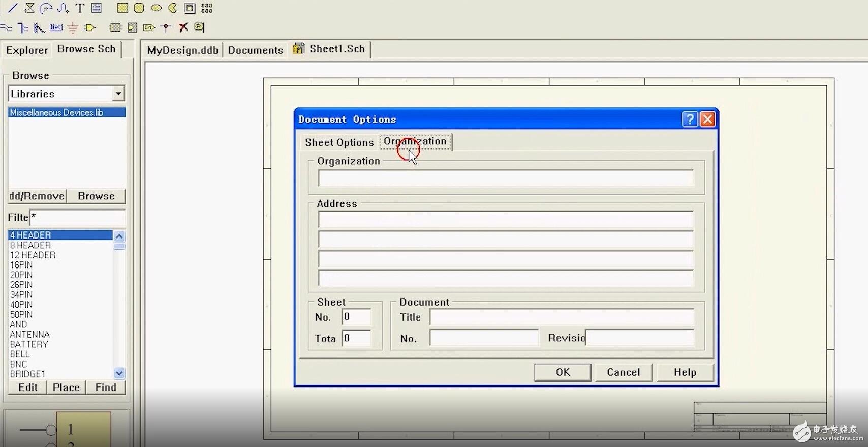
Task: Select the Organization dialog tab
Action: point(415,141)
